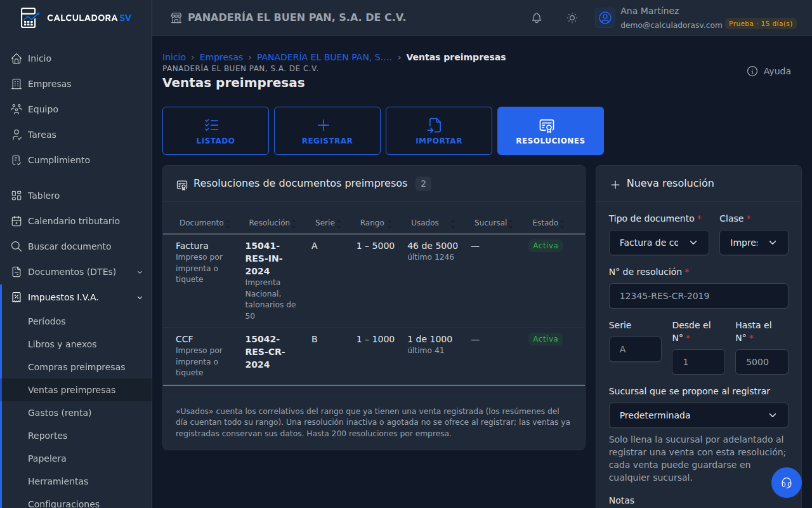Click the N° de resolución input field
This screenshot has width=812, height=508.
(698, 296)
